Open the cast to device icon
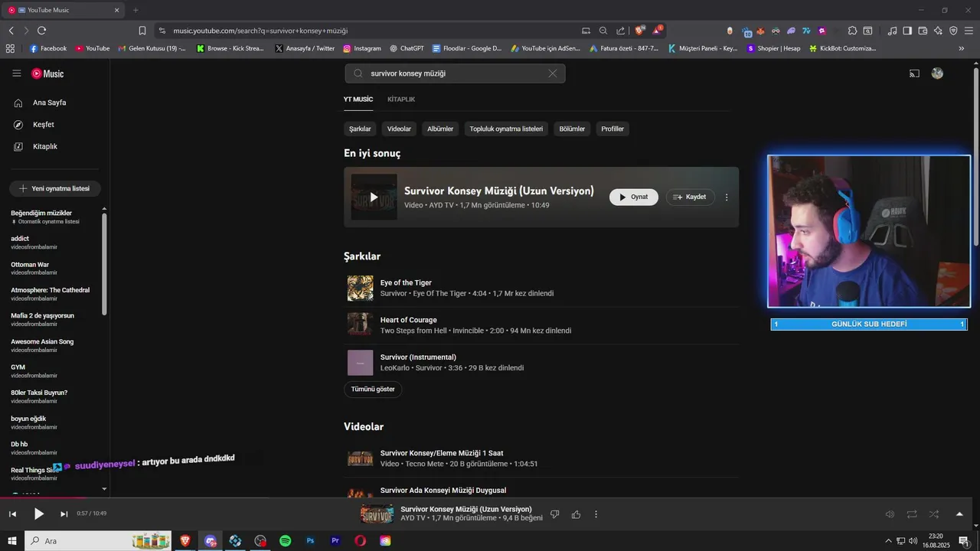This screenshot has width=980, height=551. point(914,73)
